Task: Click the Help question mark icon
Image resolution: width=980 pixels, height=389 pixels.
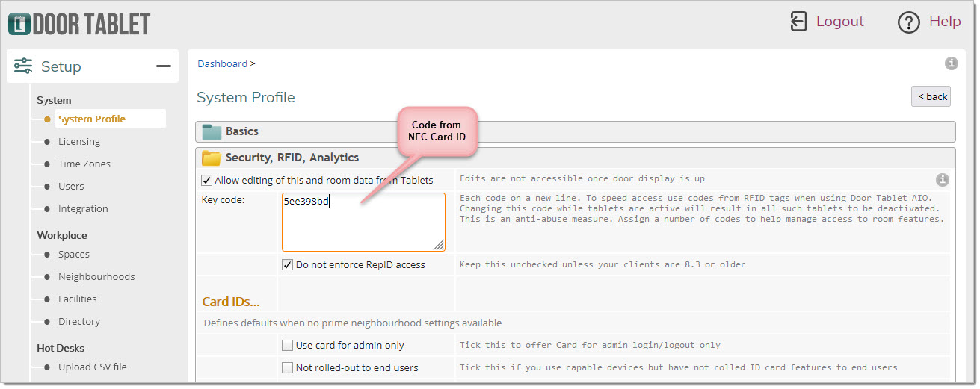Action: 908,22
